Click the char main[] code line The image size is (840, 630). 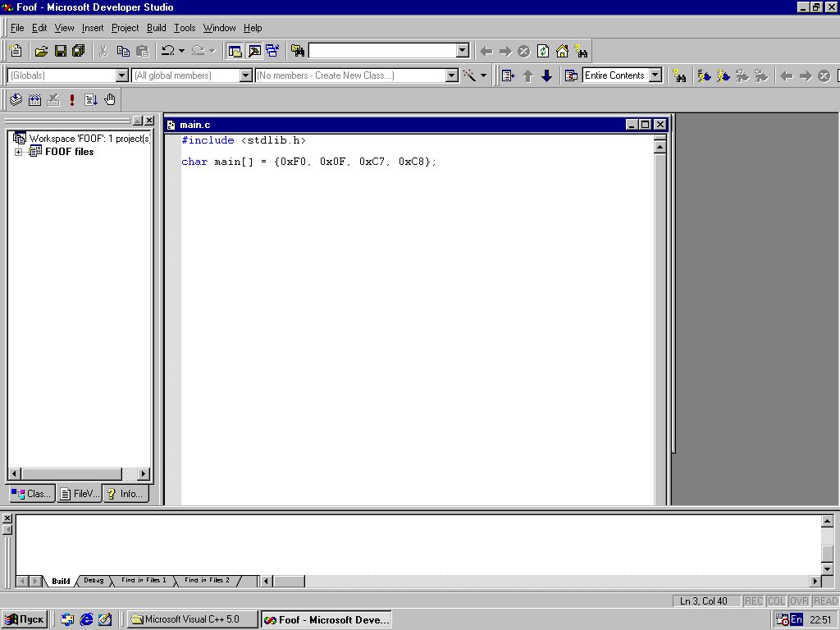(309, 162)
